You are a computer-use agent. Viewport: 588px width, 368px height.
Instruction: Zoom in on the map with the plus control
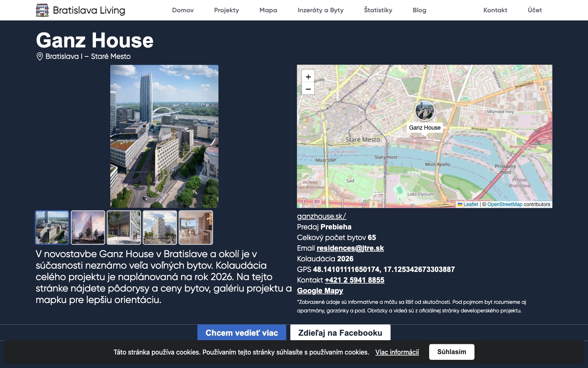click(308, 76)
